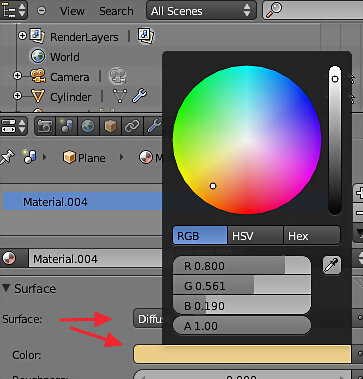Open the Object properties cube tab

110,126
